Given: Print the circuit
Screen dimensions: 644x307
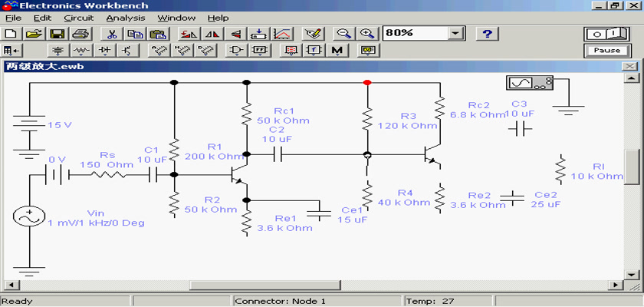Looking at the screenshot, I should pyautogui.click(x=80, y=34).
